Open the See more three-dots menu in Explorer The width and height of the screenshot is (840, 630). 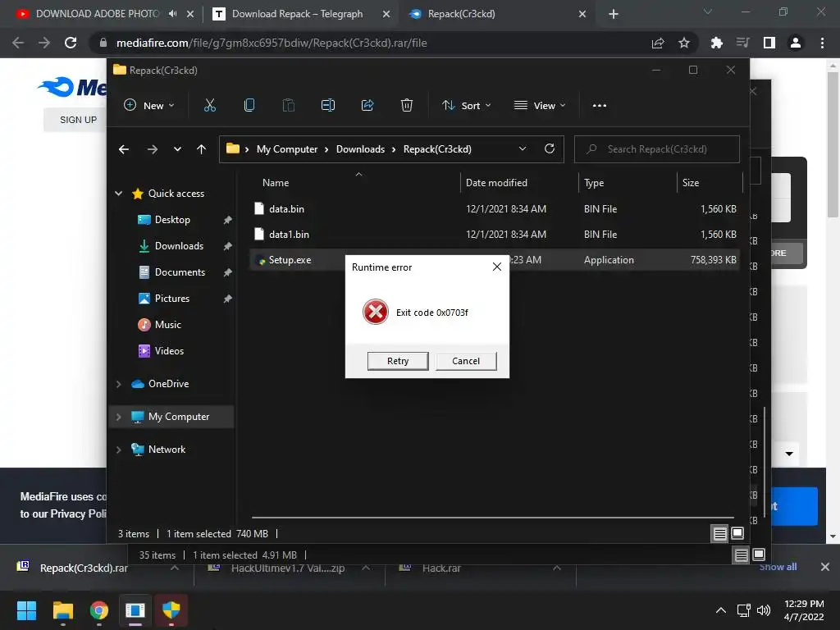click(600, 106)
